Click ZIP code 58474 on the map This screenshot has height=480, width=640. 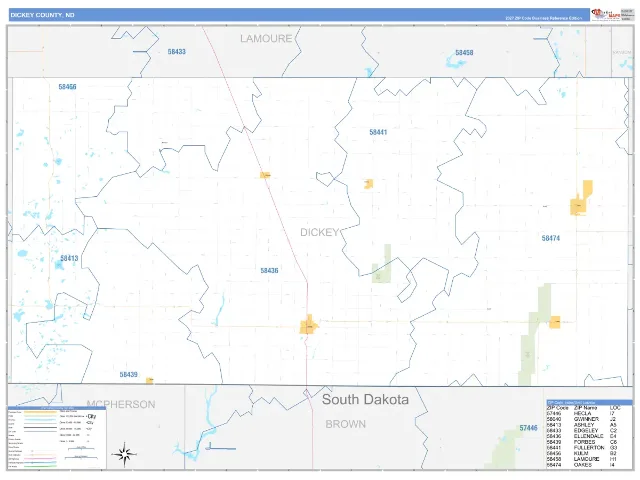click(x=551, y=238)
